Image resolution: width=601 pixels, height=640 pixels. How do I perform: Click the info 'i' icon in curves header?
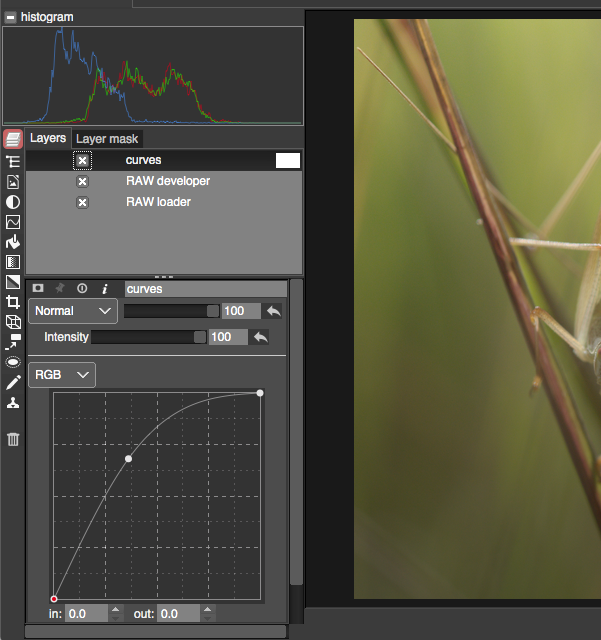pos(105,289)
